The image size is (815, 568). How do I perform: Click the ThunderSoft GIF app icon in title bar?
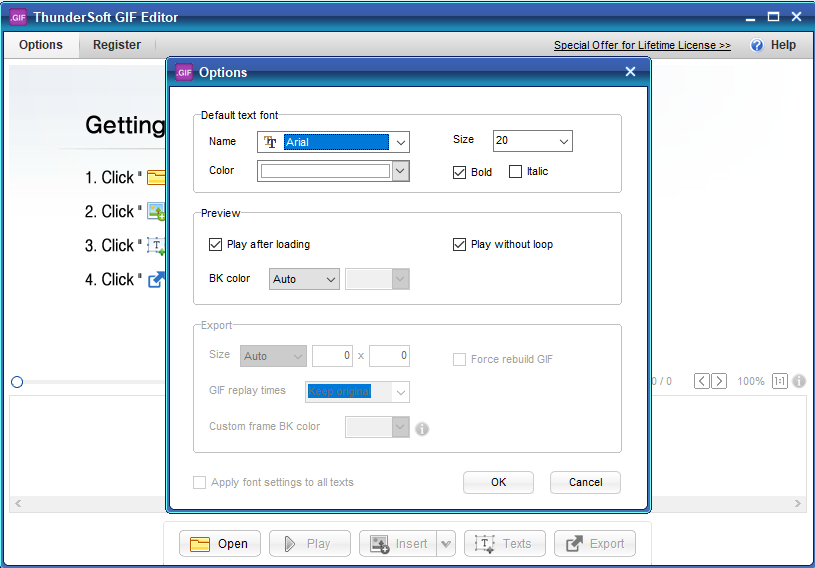pyautogui.click(x=18, y=17)
